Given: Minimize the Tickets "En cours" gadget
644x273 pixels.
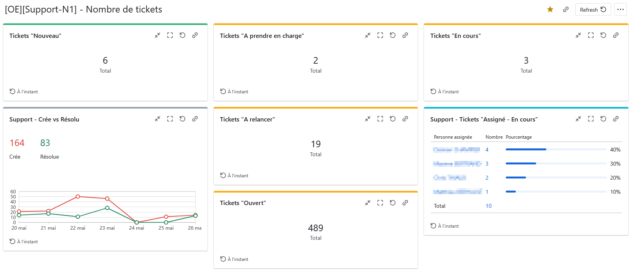Looking at the screenshot, I should pos(578,35).
